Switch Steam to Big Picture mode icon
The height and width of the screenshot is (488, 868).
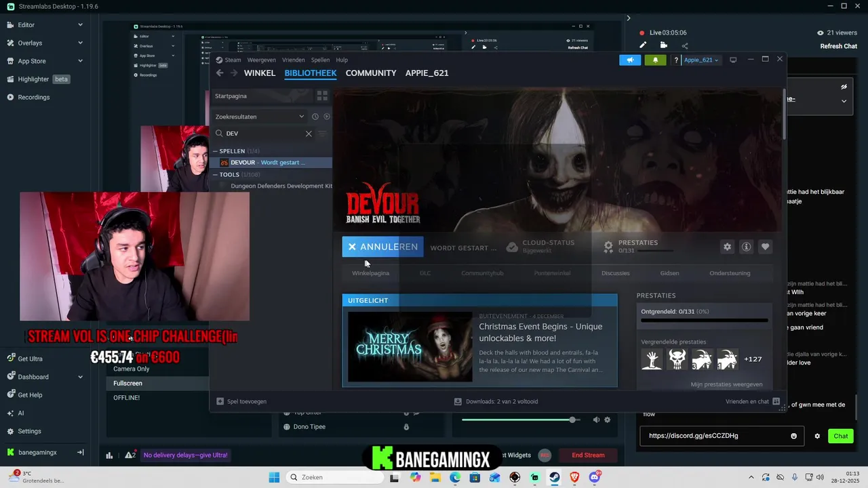(733, 60)
